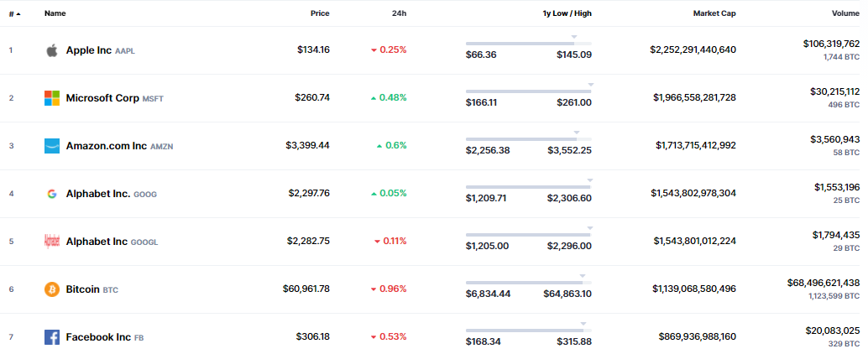Screen dimensions: 868x354
Task: Click the orange Bitcoin logo icon
Action: point(52,289)
